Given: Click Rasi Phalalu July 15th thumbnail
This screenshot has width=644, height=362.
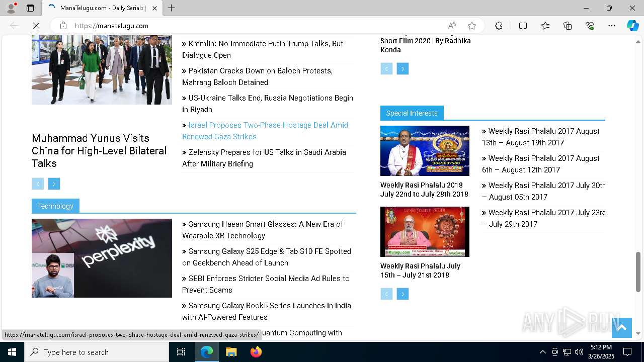Looking at the screenshot, I should coord(425,232).
